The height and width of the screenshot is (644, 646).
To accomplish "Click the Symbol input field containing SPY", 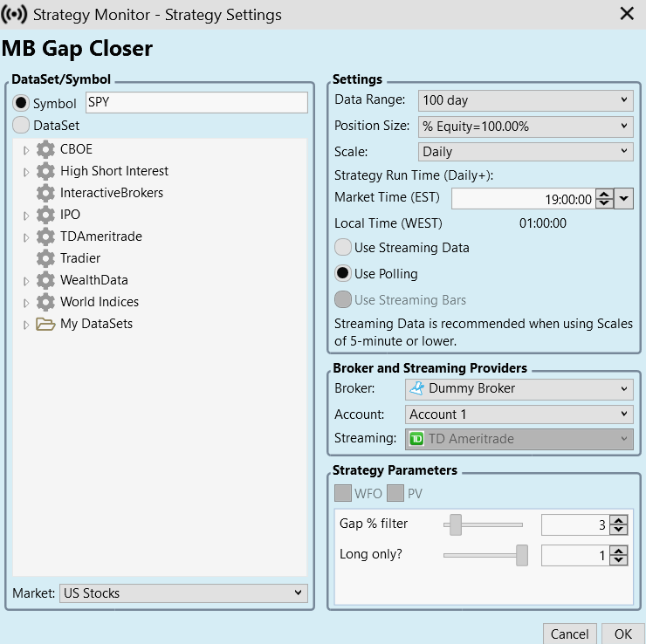I will (x=196, y=102).
